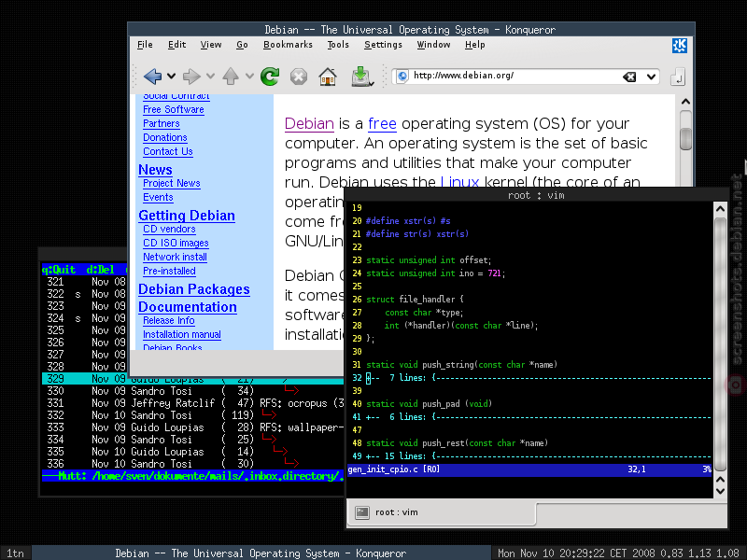Click the gen_init_cpio.c status line in vim
Image resolution: width=747 pixels, height=560 pixels.
pyautogui.click(x=529, y=469)
